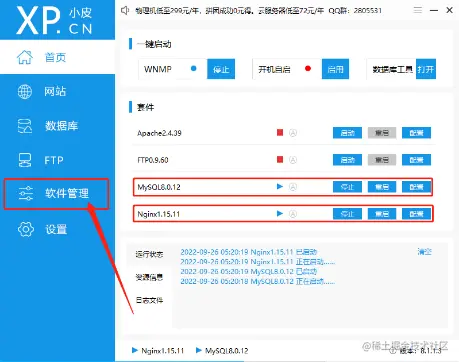Click the log line 'Nginx1.15.11 正在启动'
The width and height of the screenshot is (459, 362).
click(x=258, y=262)
